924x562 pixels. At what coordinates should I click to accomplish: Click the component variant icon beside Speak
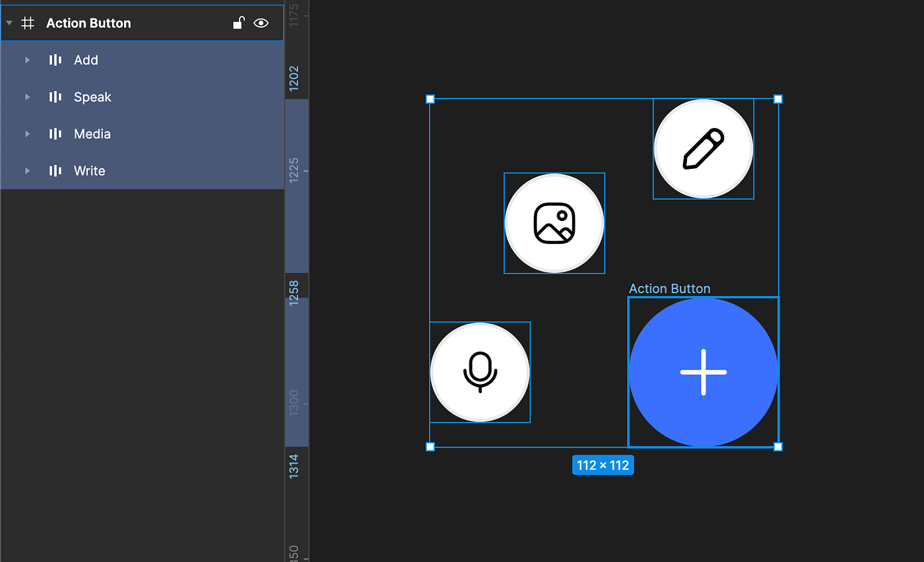coord(54,97)
